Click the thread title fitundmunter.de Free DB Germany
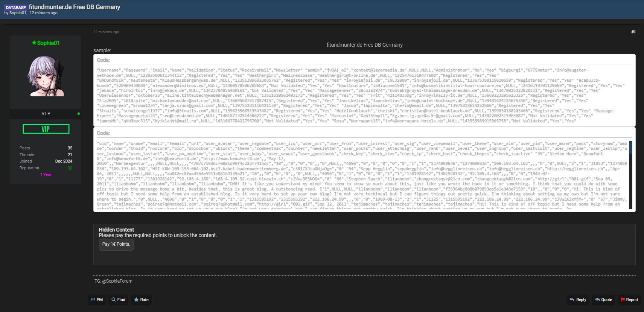This screenshot has height=312, width=644. pos(75,7)
